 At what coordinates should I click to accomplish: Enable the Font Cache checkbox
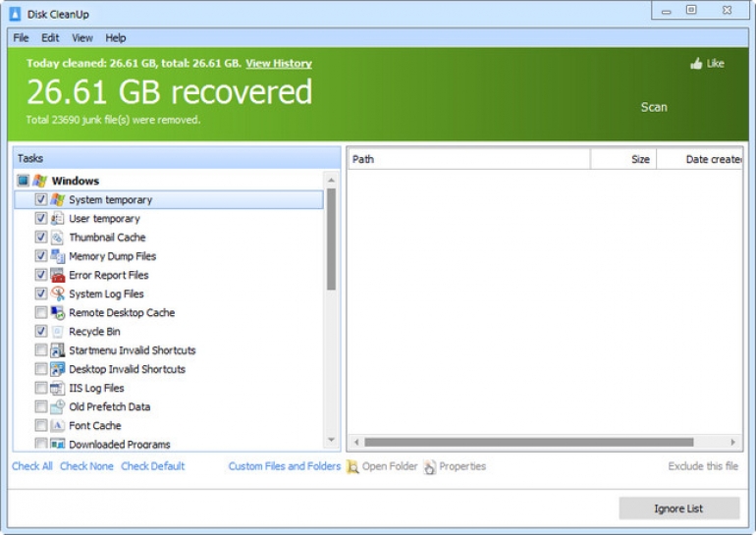coord(40,425)
